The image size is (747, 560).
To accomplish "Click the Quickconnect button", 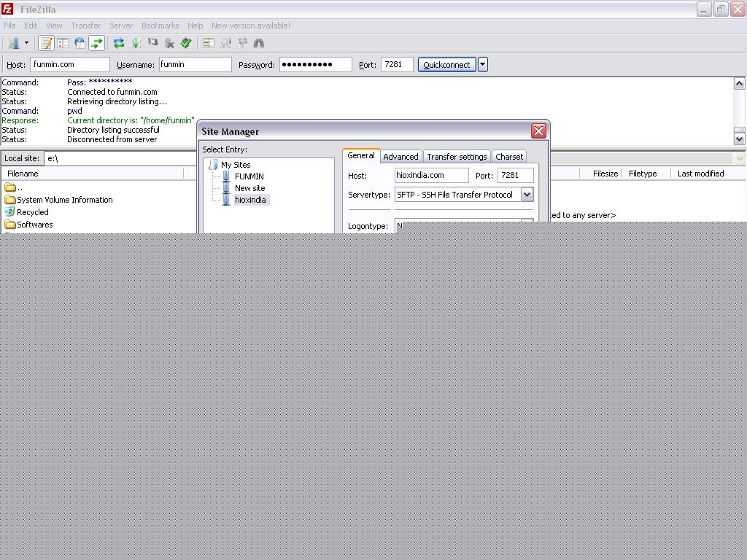I will pyautogui.click(x=447, y=64).
